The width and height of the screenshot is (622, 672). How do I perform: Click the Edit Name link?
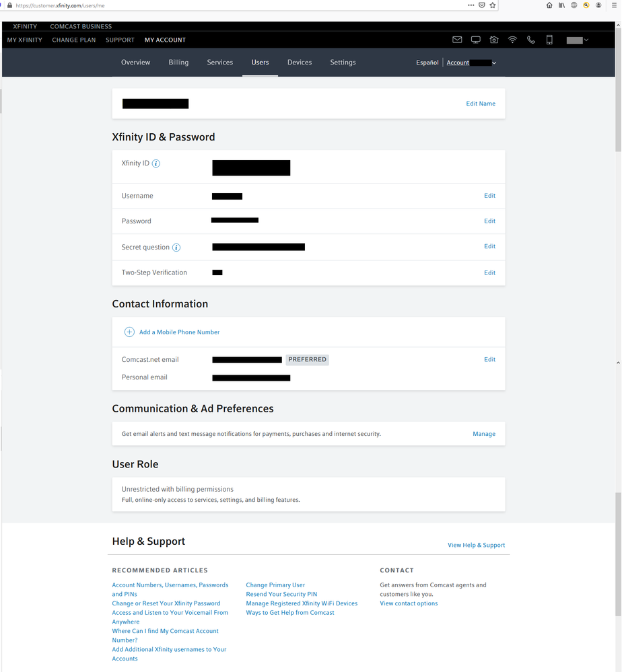click(x=481, y=104)
